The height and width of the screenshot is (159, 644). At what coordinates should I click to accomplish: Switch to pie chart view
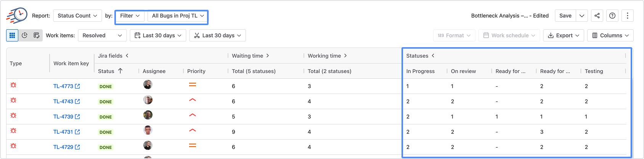click(24, 35)
